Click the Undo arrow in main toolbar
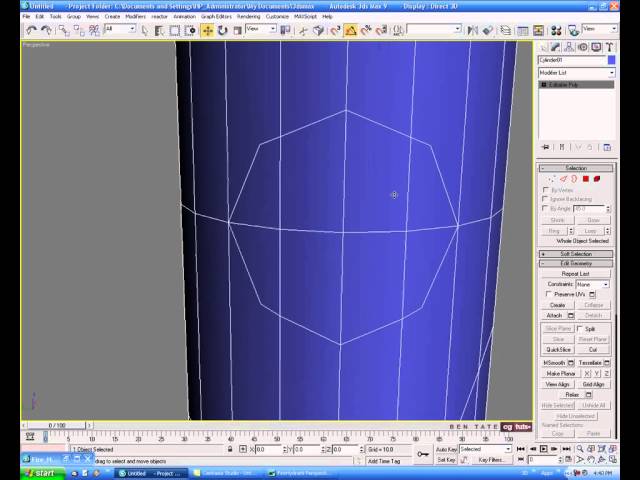Image resolution: width=640 pixels, height=480 pixels. click(32, 30)
